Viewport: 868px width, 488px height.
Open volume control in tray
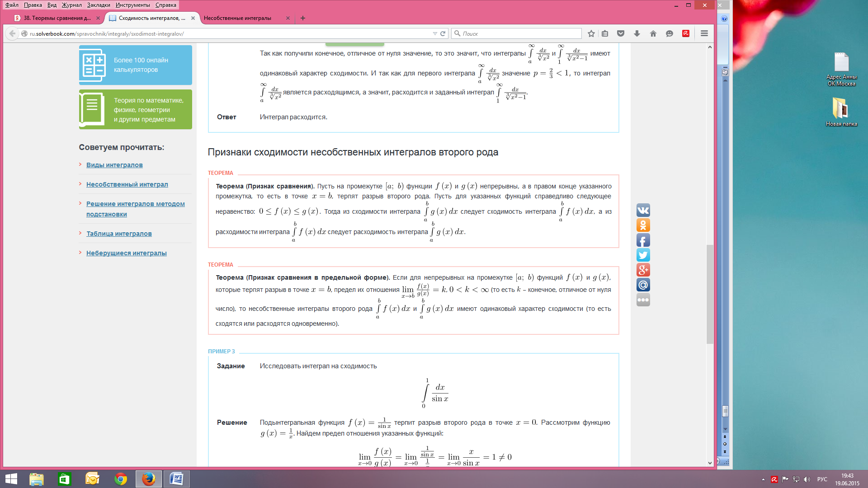click(807, 479)
